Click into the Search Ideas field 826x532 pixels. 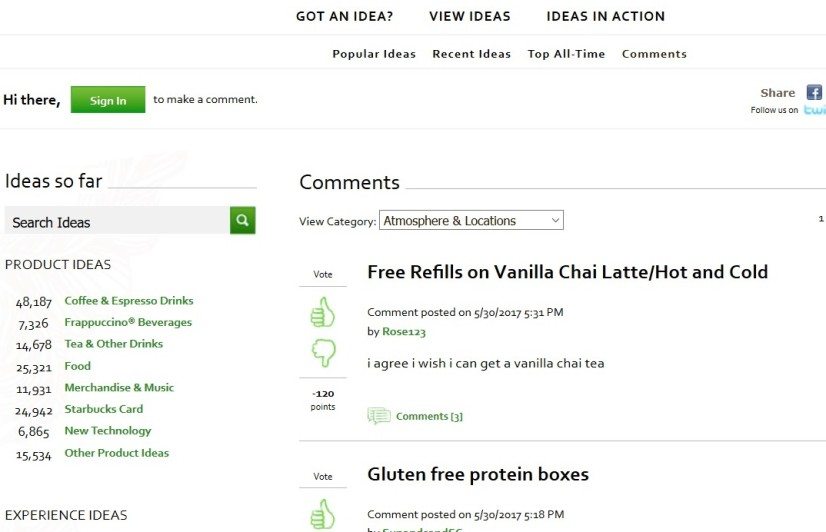117,221
